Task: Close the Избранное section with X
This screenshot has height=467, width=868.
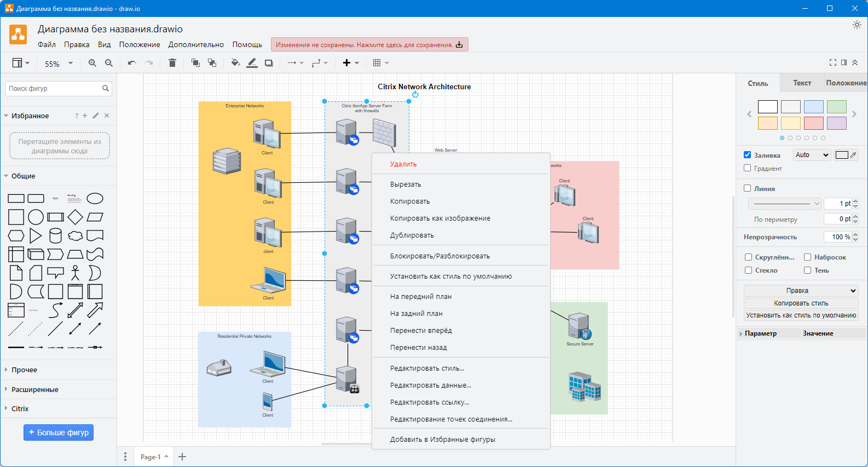Action: pyautogui.click(x=107, y=116)
